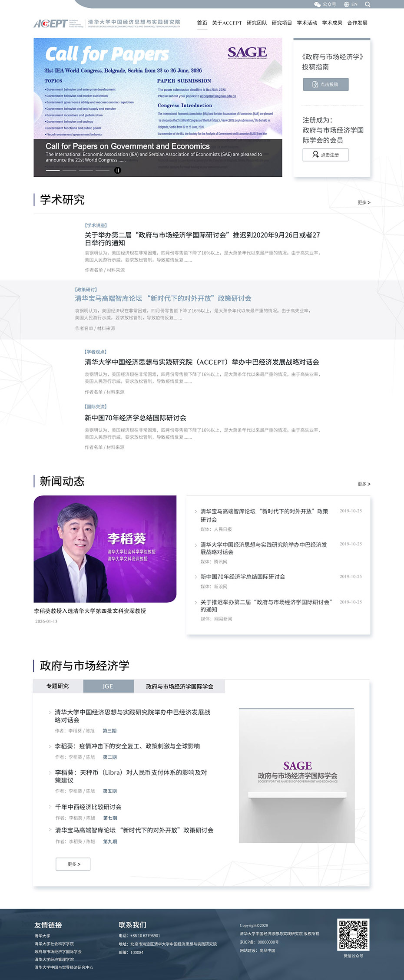The height and width of the screenshot is (980, 404).
Task: Open the 第三期 issue article on 中巴经济
Action: (x=132, y=716)
